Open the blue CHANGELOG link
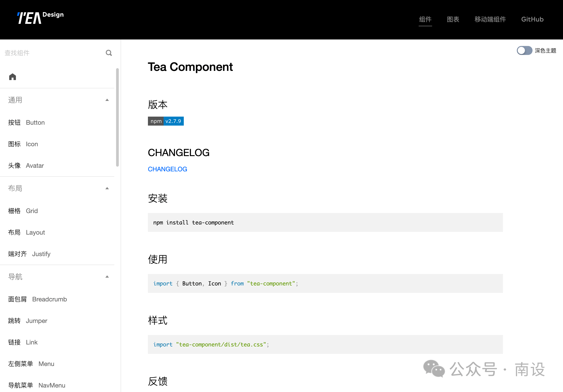Image resolution: width=563 pixels, height=392 pixels. (167, 169)
